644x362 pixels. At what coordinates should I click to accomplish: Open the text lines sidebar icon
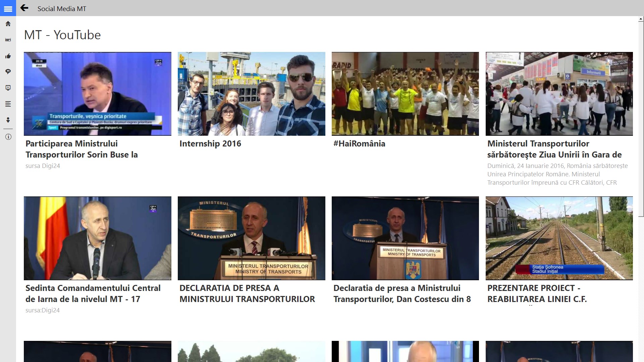(8, 104)
